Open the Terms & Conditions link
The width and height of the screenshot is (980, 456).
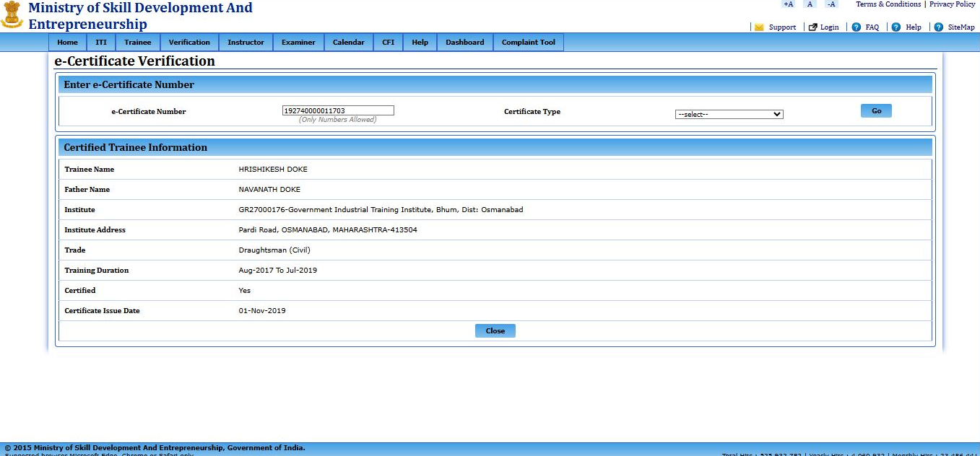(x=888, y=4)
